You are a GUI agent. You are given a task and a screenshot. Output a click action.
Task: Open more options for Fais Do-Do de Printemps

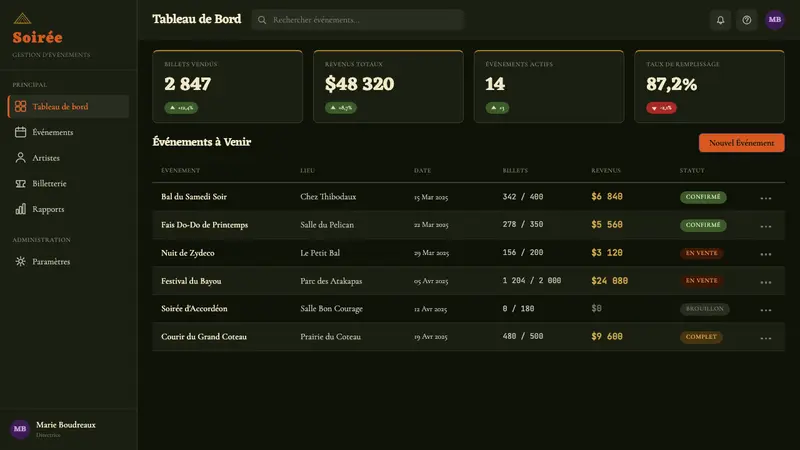(x=765, y=226)
